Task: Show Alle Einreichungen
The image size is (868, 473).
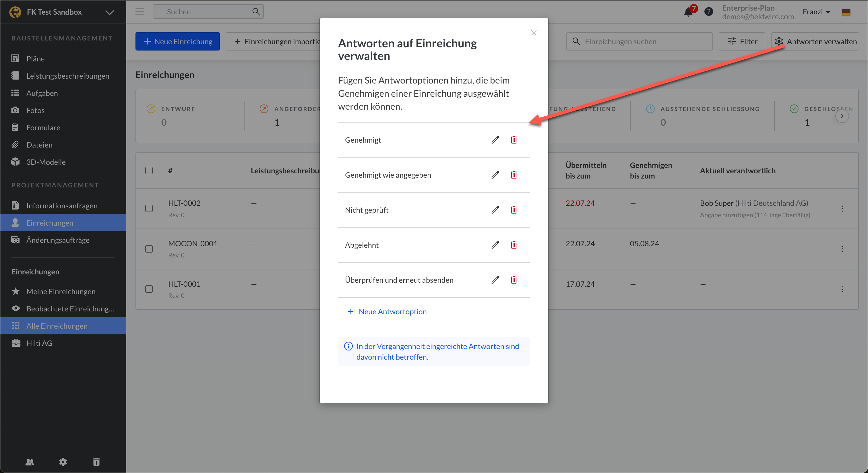Action: pos(63,326)
